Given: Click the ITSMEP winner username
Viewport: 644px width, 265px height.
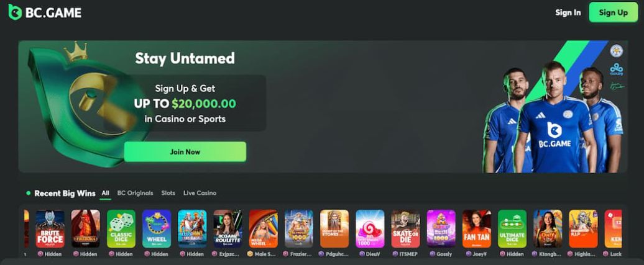Looking at the screenshot, I should click(408, 254).
